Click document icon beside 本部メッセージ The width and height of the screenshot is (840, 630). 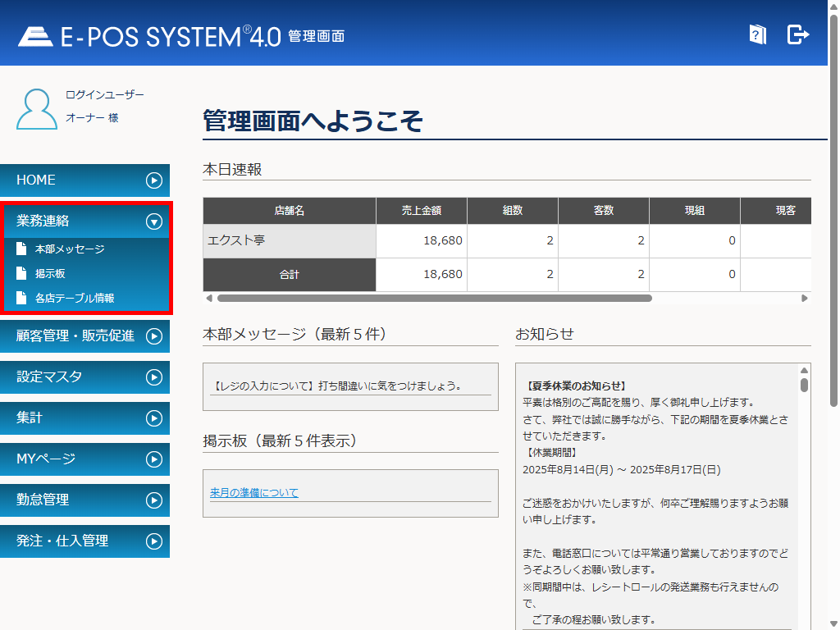click(21, 249)
